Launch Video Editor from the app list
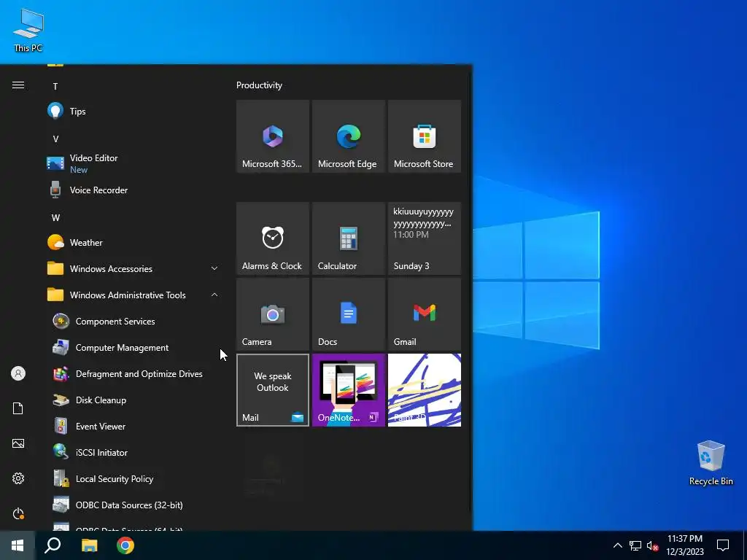 tap(133, 163)
